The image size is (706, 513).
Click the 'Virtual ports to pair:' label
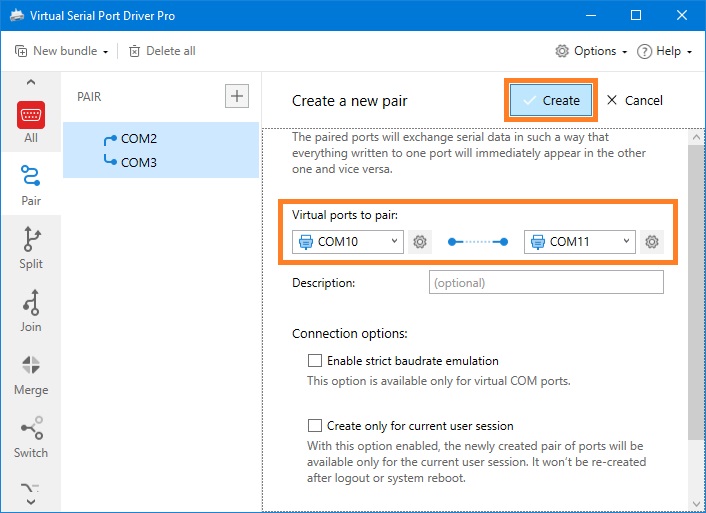345,215
